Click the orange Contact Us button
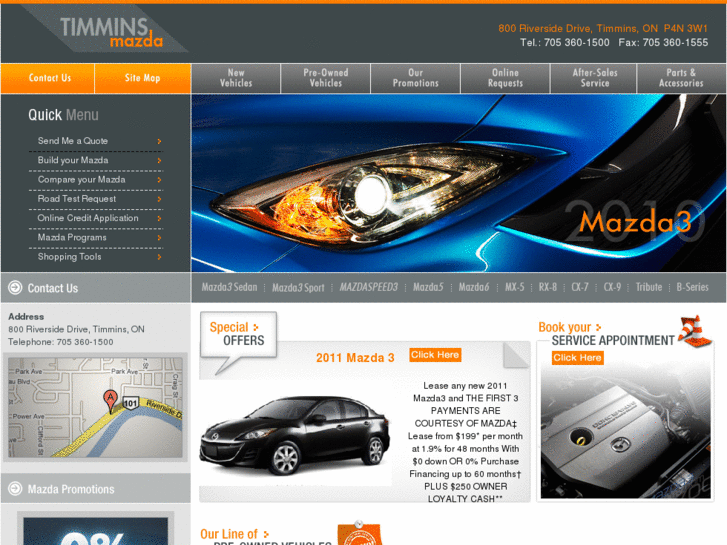This screenshot has height=545, width=727. pyautogui.click(x=48, y=78)
